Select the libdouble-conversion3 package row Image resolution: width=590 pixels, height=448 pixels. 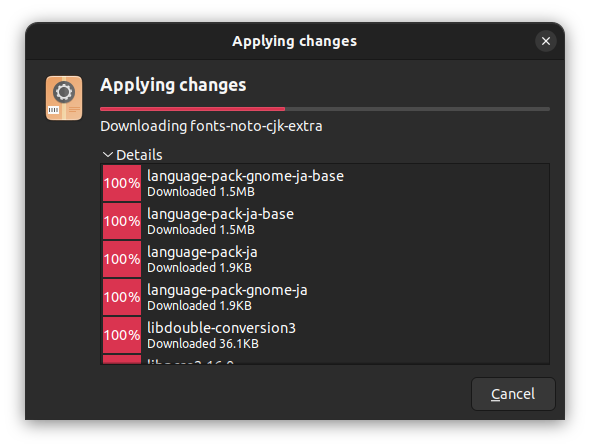tap(326, 335)
